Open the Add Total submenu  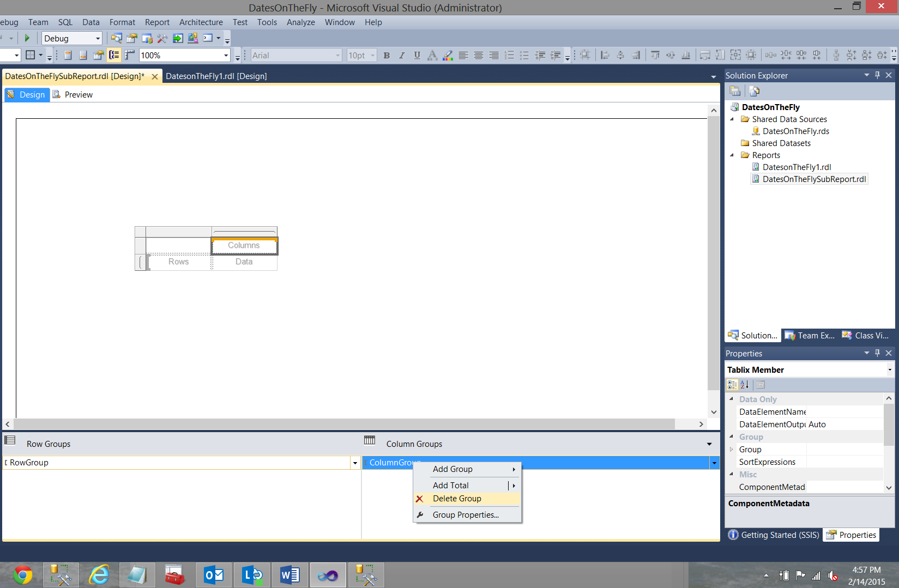click(467, 486)
